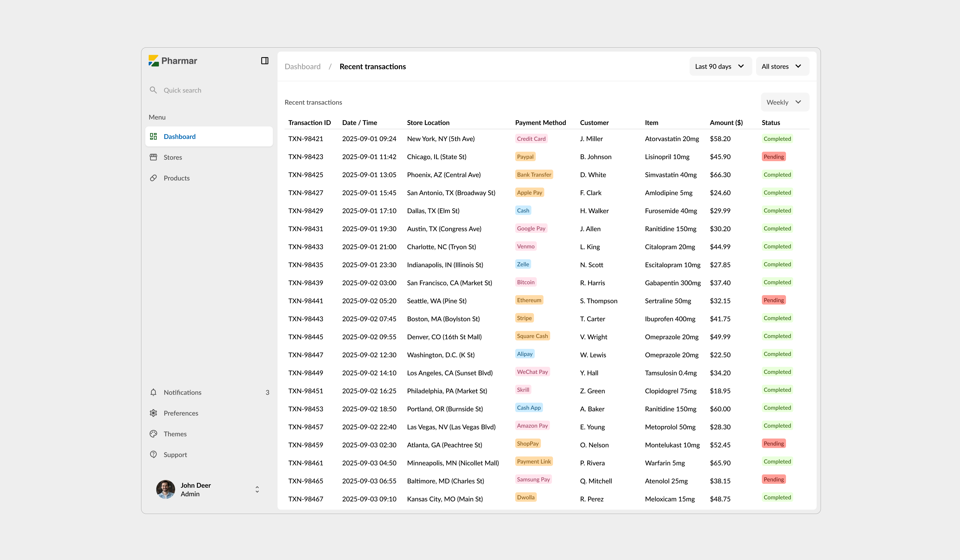The width and height of the screenshot is (960, 560).
Task: Click the Support help-circle icon
Action: (153, 454)
